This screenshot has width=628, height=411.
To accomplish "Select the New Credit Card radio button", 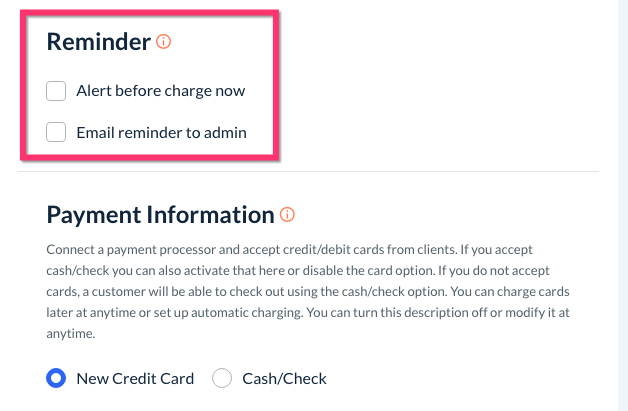I will click(x=57, y=378).
